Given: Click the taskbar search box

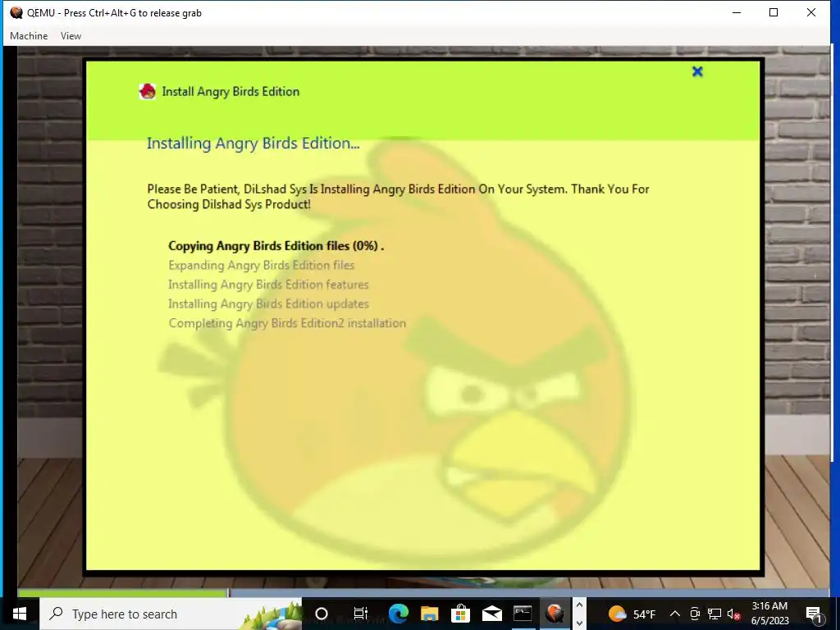Looking at the screenshot, I should (171, 614).
